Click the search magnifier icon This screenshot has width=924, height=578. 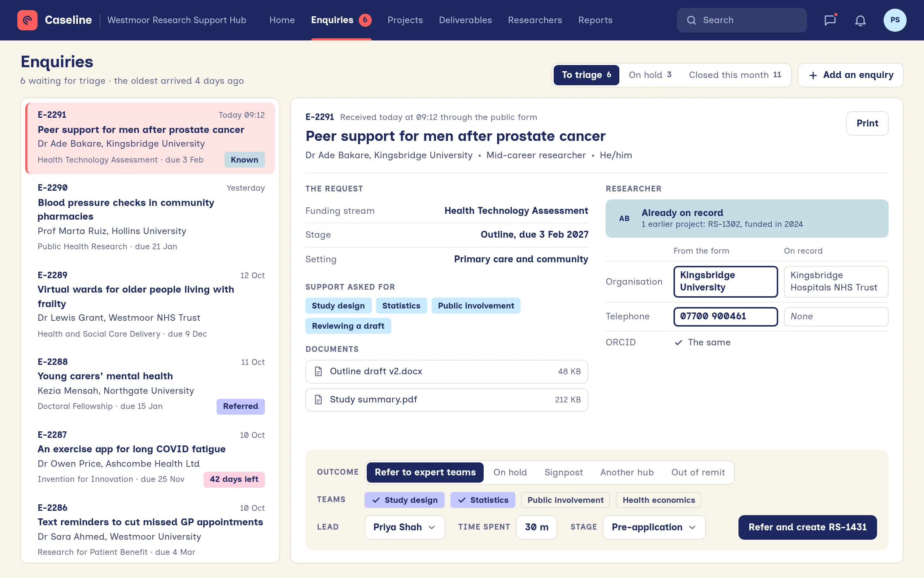click(691, 20)
